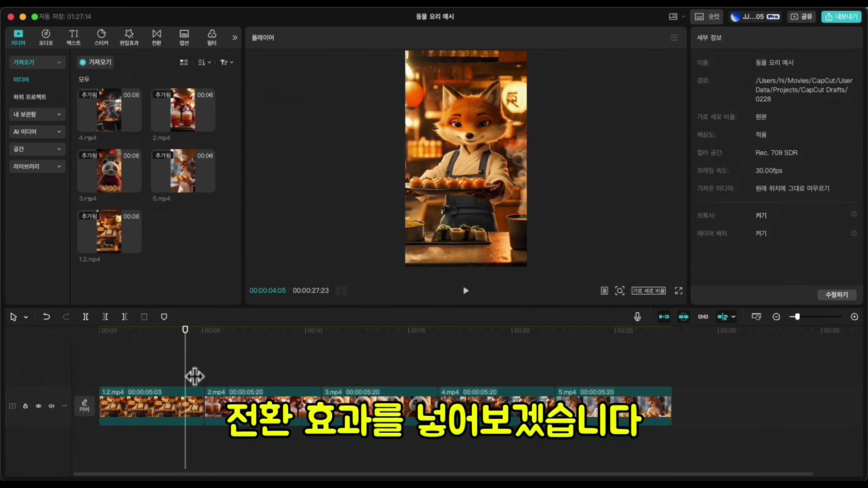This screenshot has height=488, width=868.
Task: Show more tabs with double chevron
Action: (235, 37)
